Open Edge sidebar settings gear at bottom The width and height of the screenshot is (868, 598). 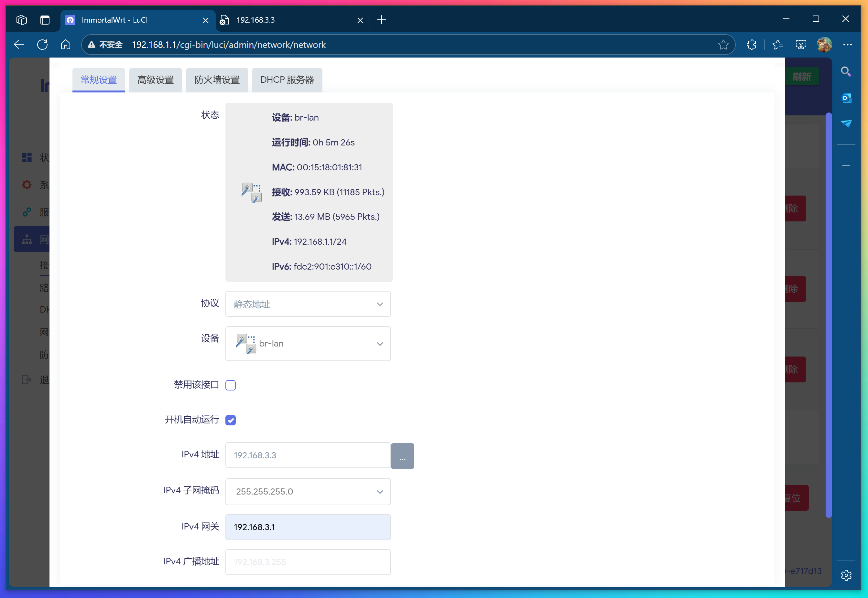coord(846,575)
